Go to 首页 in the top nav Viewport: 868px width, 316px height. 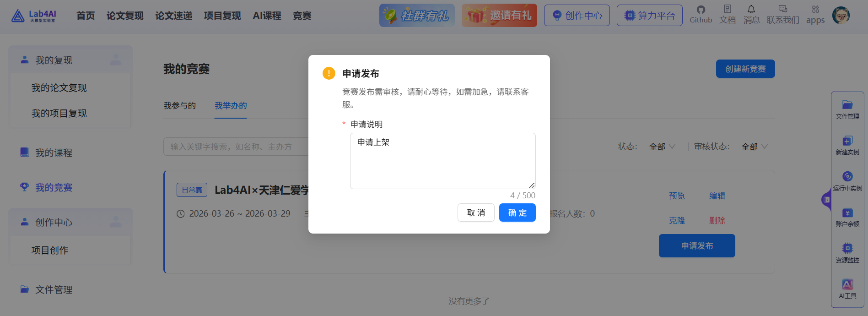(86, 16)
